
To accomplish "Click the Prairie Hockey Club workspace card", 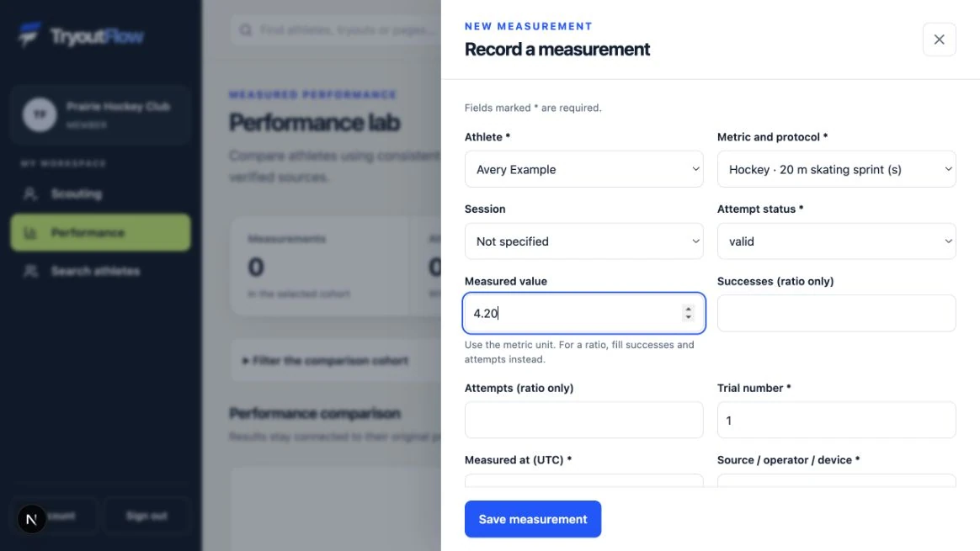I will click(x=101, y=115).
